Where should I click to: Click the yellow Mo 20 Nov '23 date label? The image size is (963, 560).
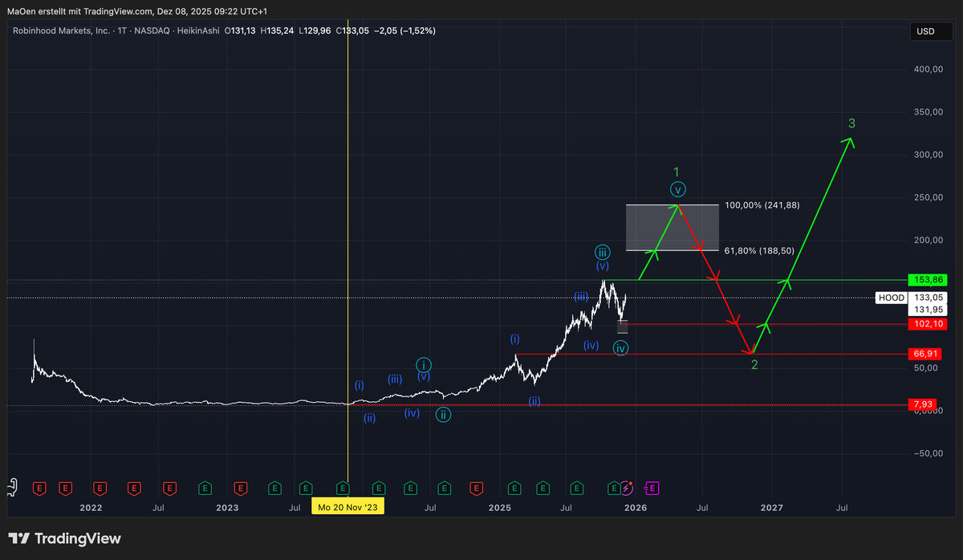tap(347, 508)
